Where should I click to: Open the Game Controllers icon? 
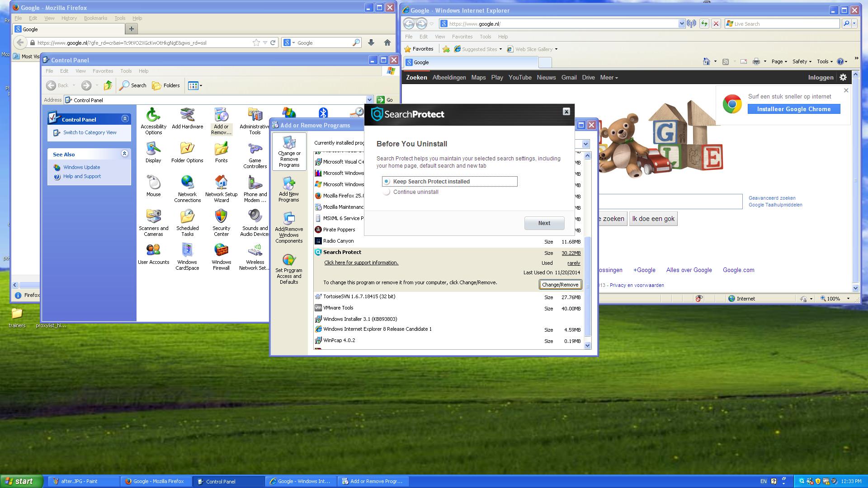tap(255, 155)
